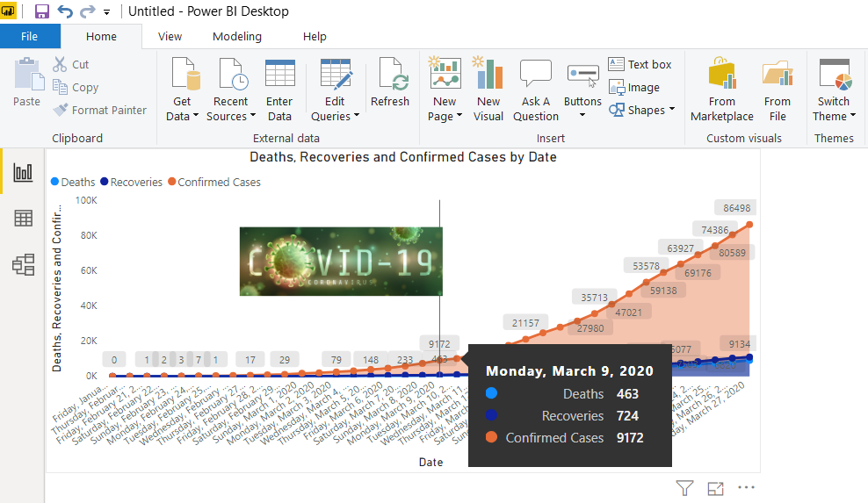The width and height of the screenshot is (868, 503).
Task: Click the COVID-19 banner image
Action: (341, 262)
